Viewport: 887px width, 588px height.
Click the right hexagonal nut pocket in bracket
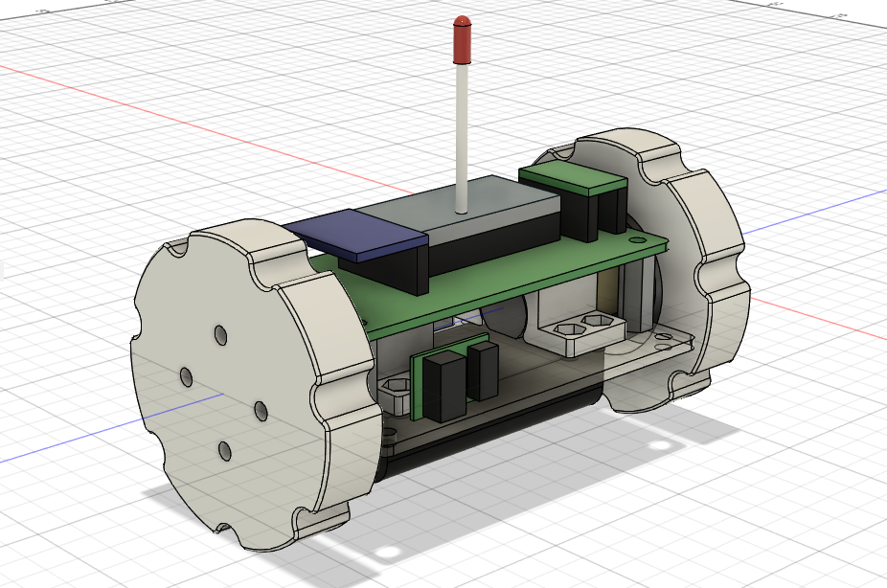tap(596, 321)
